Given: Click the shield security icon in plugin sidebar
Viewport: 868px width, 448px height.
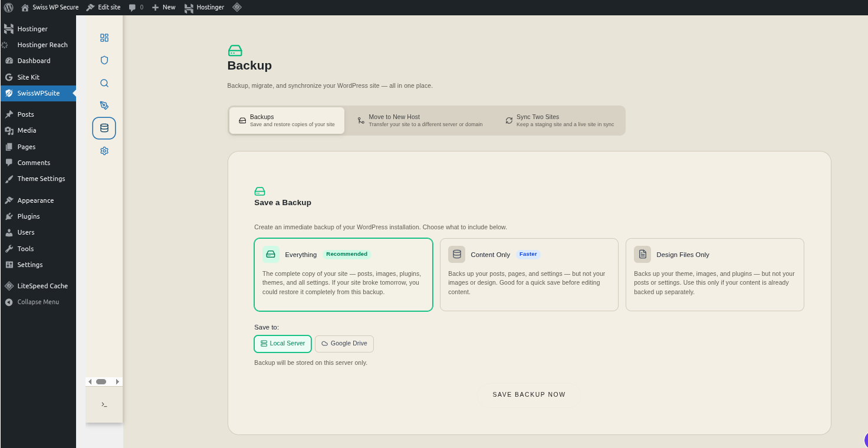Looking at the screenshot, I should coord(104,60).
